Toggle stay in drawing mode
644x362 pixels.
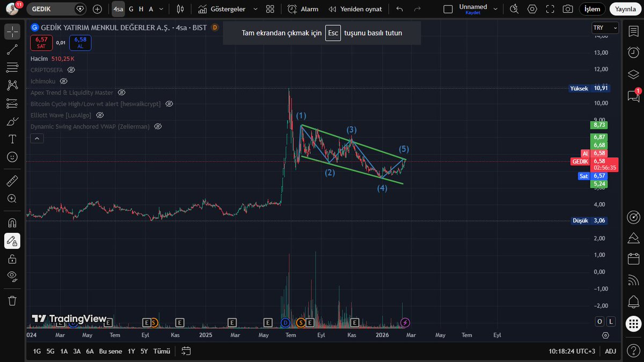[x=12, y=241]
